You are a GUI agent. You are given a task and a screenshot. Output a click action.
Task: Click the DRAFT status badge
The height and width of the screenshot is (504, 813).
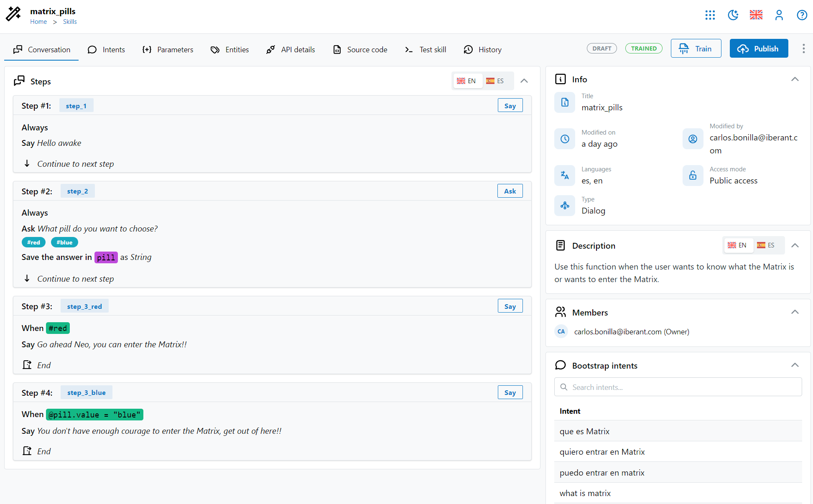pyautogui.click(x=602, y=48)
